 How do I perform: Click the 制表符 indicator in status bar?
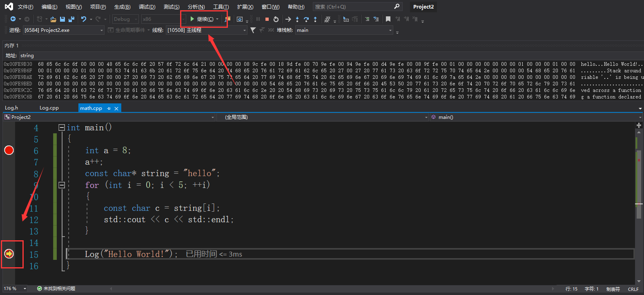(613, 289)
